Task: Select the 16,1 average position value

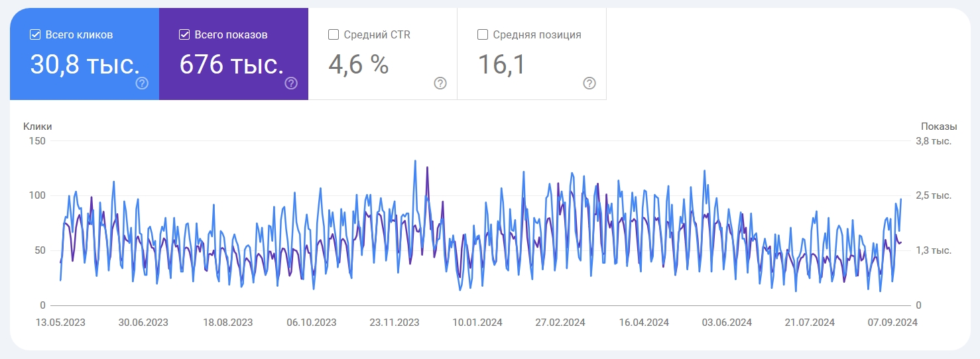Action: point(502,65)
